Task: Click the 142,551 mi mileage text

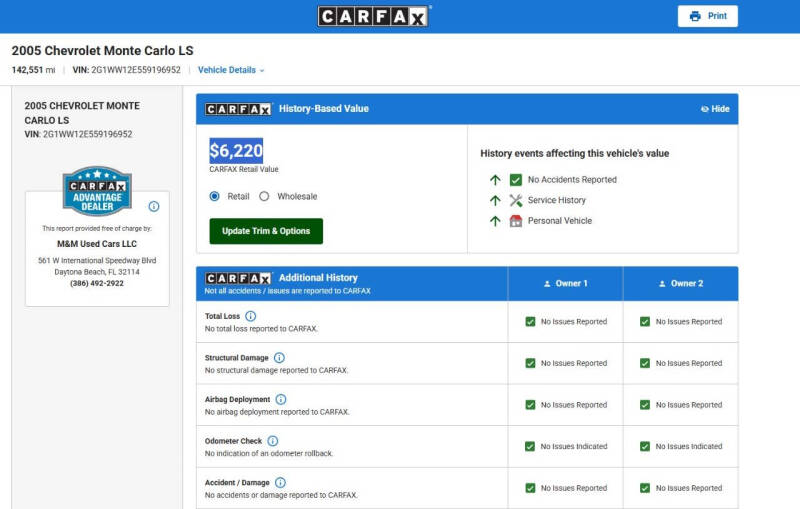Action: coord(34,70)
